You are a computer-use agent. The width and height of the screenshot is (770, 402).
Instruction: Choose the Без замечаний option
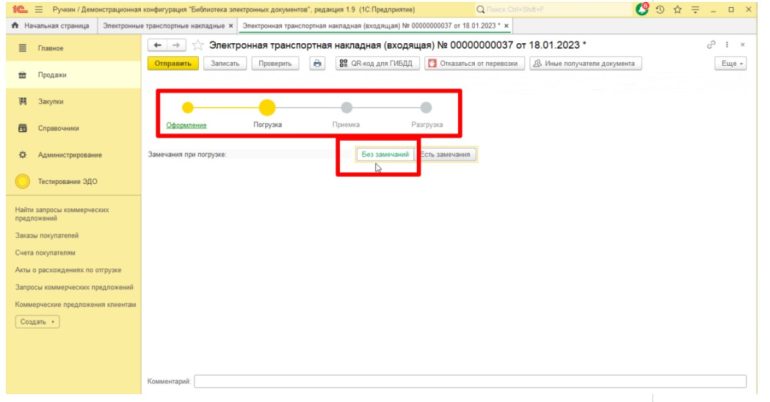385,154
